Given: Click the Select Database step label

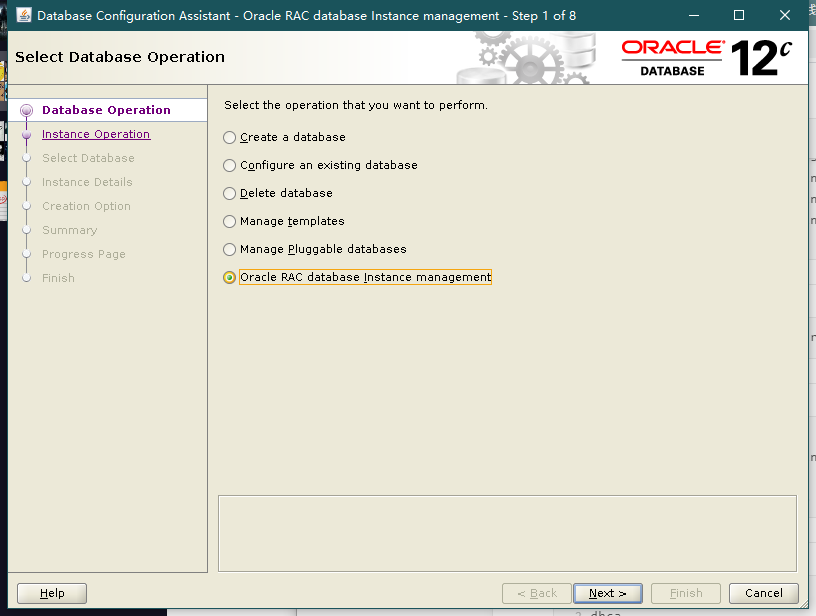Looking at the screenshot, I should click(88, 158).
